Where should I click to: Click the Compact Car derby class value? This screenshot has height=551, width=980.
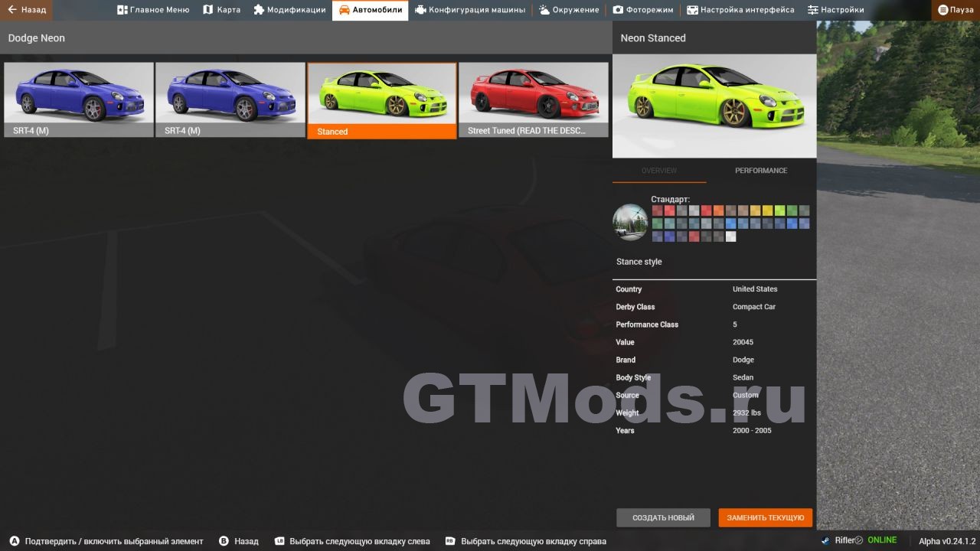pos(754,307)
